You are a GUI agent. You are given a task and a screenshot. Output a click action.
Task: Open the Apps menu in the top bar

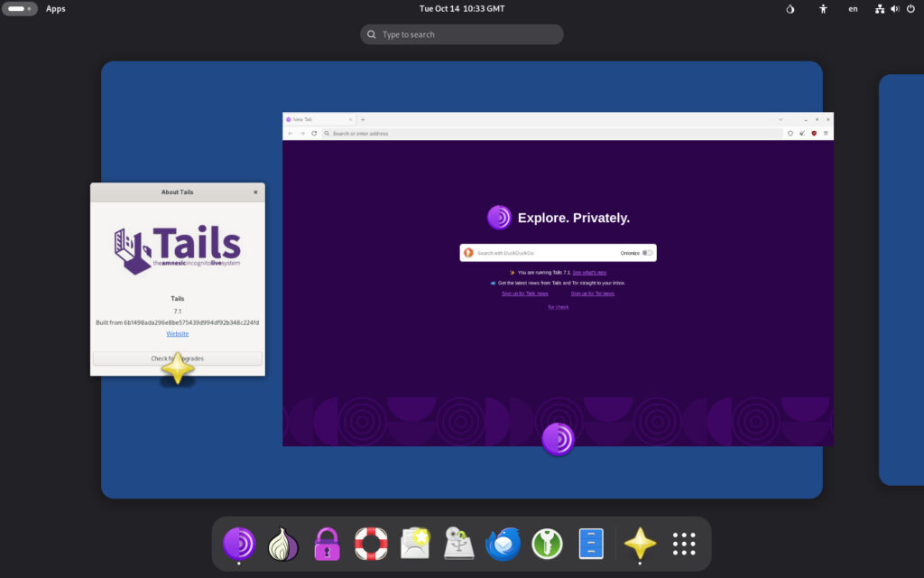[55, 8]
